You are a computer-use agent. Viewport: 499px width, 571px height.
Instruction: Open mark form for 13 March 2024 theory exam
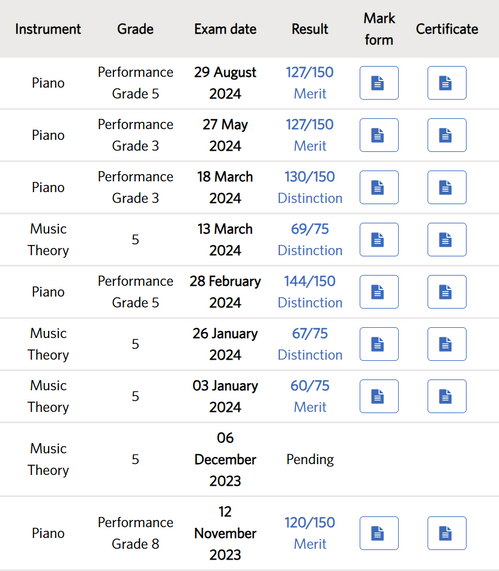tap(379, 240)
